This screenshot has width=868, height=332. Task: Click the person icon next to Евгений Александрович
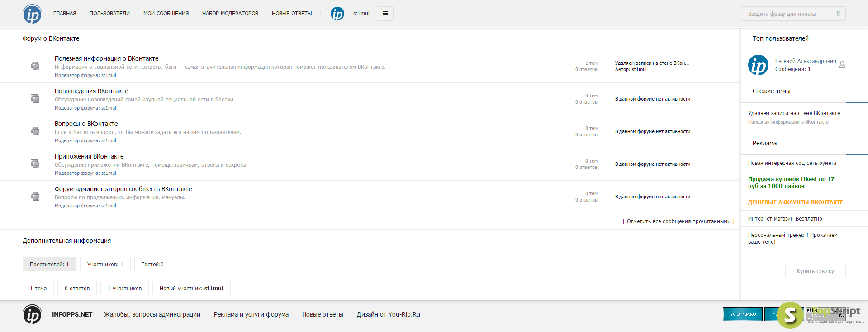coord(842,65)
